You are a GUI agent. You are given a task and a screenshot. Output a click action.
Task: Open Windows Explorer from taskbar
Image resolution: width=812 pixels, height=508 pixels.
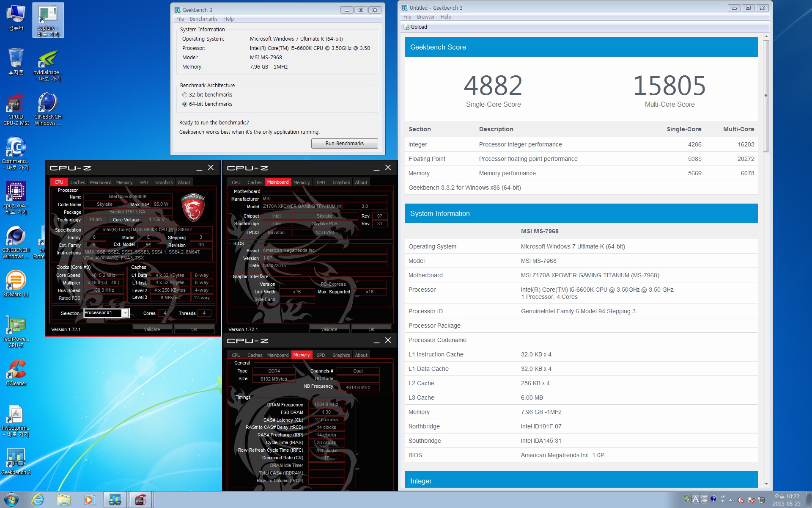(x=64, y=500)
